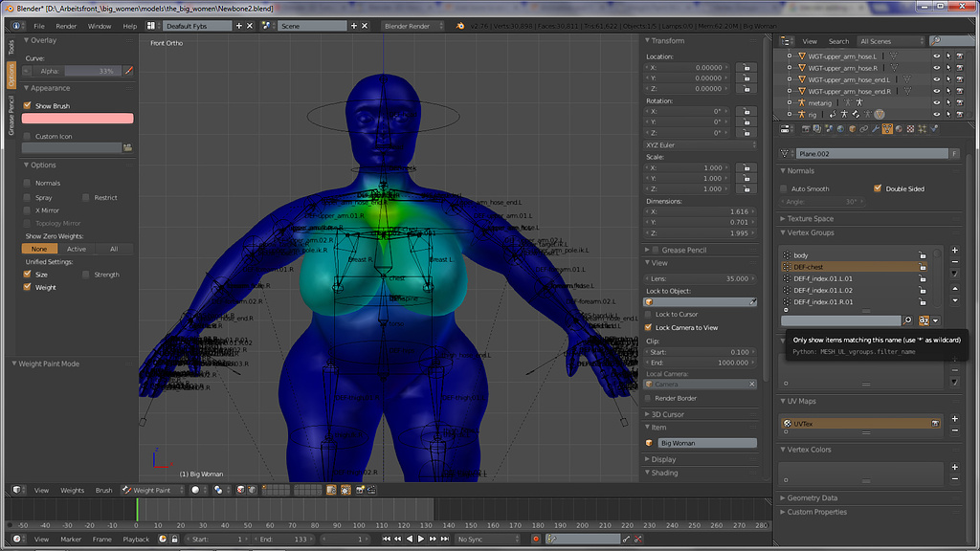Open the No Sync playback dropdown
The width and height of the screenshot is (980, 551).
tap(487, 540)
